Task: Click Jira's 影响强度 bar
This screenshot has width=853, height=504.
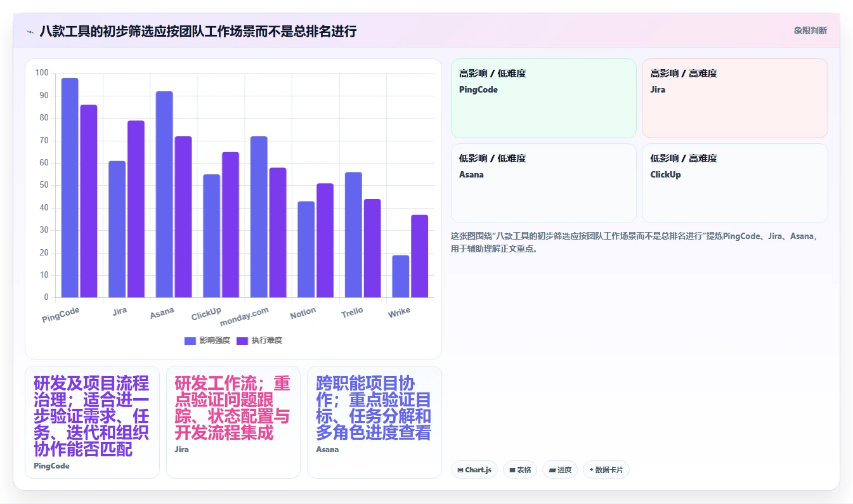Action: click(117, 229)
